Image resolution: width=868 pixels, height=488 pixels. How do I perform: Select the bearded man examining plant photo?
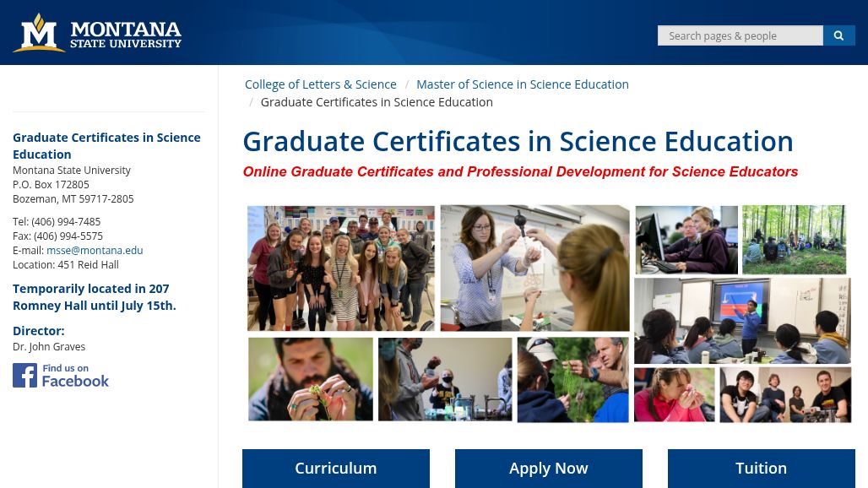point(310,379)
